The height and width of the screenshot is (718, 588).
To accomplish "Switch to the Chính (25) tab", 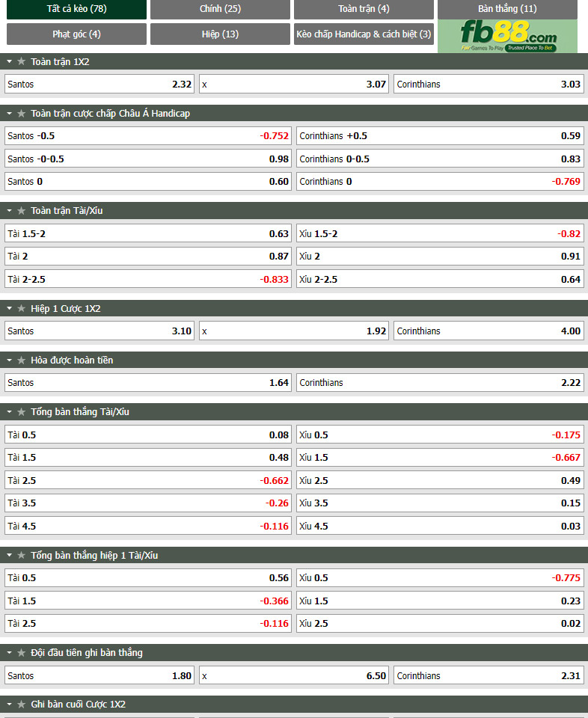I will [x=220, y=9].
